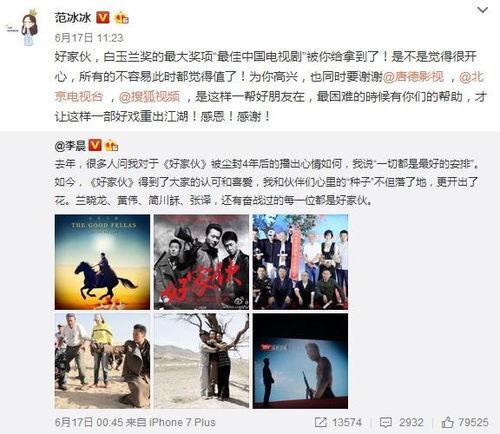Open the @李晨 reposted author link
This screenshot has width=500, height=434.
tap(70, 146)
